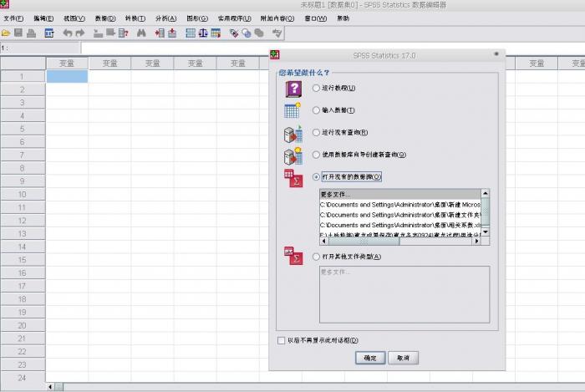Image resolution: width=585 pixels, height=392 pixels.
Task: Choose 打开其他文件类型 radio option
Action: point(315,257)
